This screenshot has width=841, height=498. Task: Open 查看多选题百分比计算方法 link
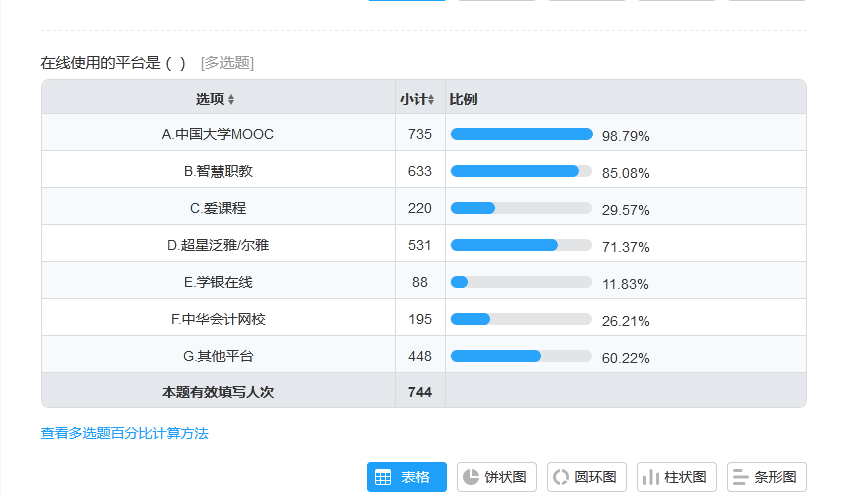click(x=124, y=433)
